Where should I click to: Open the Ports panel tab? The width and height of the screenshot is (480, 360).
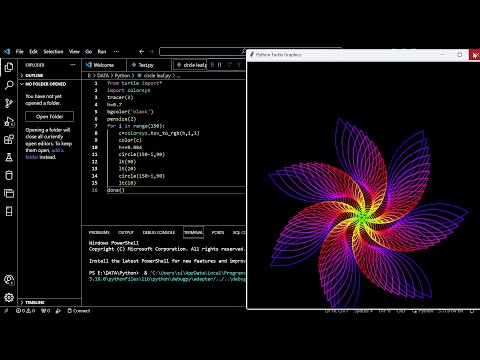tap(218, 232)
